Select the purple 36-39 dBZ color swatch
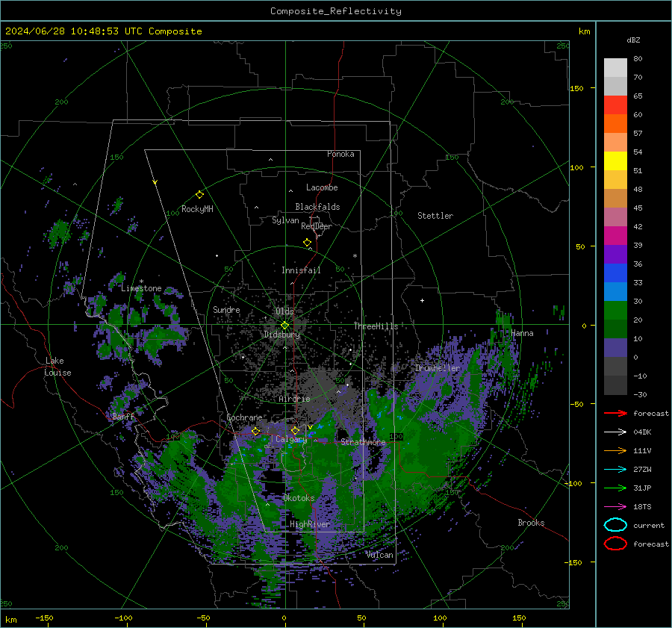Viewport: 672px width, 628px height. click(x=615, y=255)
